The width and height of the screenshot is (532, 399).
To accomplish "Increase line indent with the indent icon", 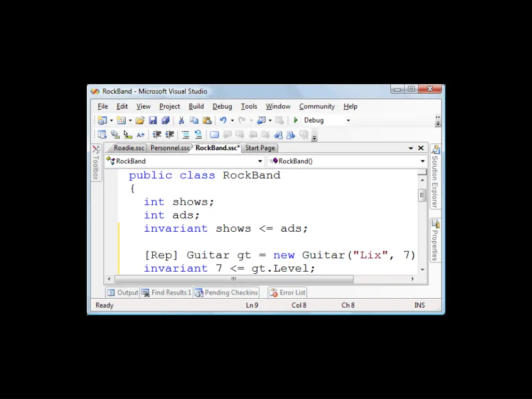I will click(169, 135).
